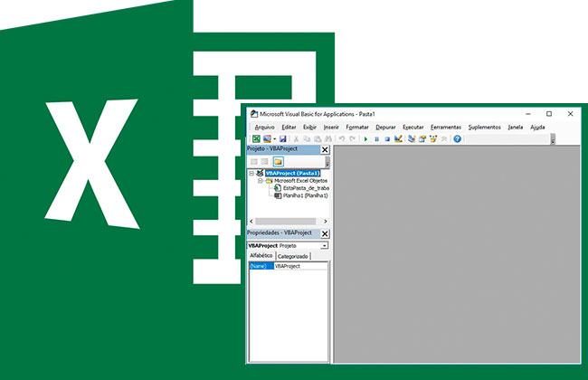Click the Break pause icon
588x380 pixels.
[376, 139]
